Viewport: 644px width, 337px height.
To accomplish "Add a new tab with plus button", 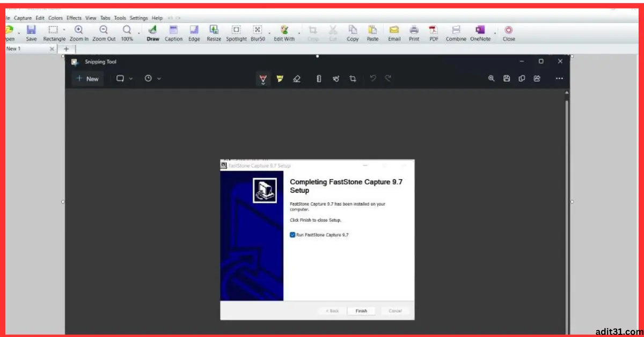I will click(67, 49).
